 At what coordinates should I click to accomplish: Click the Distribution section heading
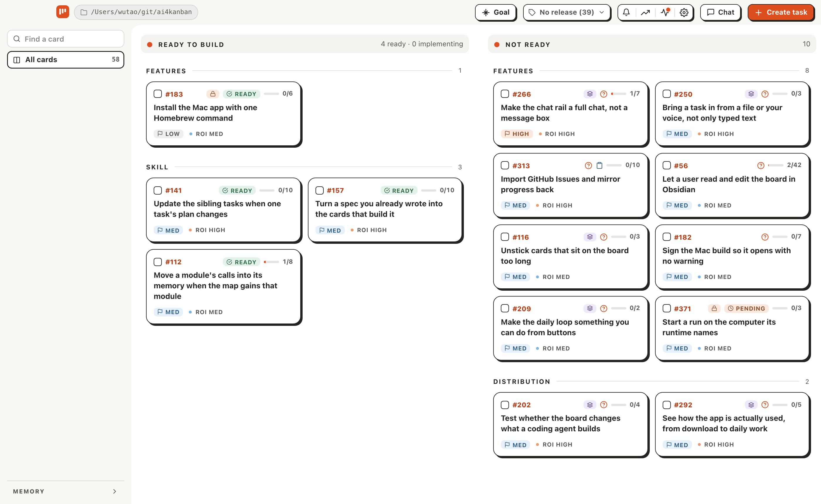tap(522, 382)
